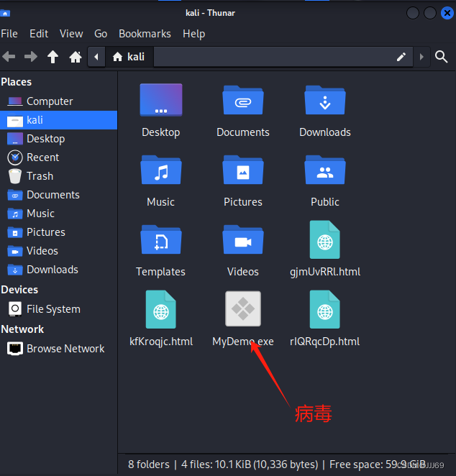Expand path bar left scroll arrow
This screenshot has height=476, width=456.
(x=96, y=56)
